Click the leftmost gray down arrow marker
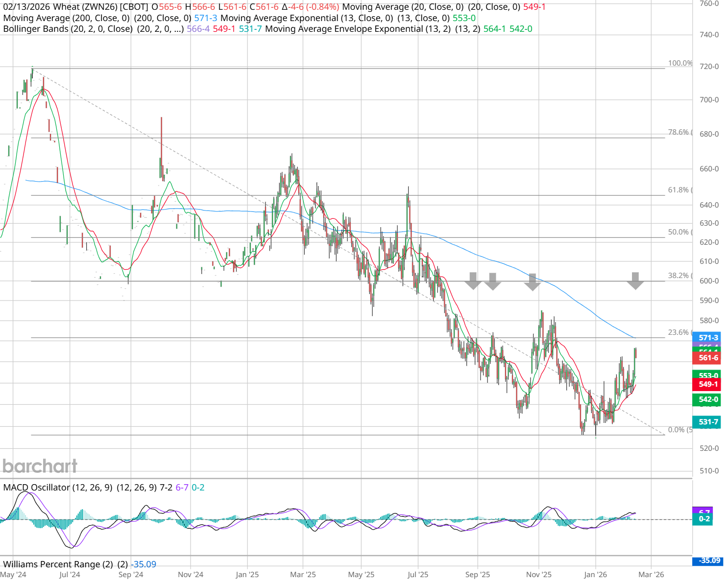 (x=473, y=280)
